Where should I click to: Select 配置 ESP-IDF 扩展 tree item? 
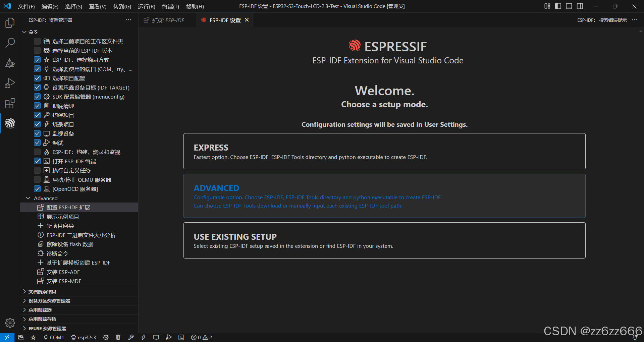79,207
